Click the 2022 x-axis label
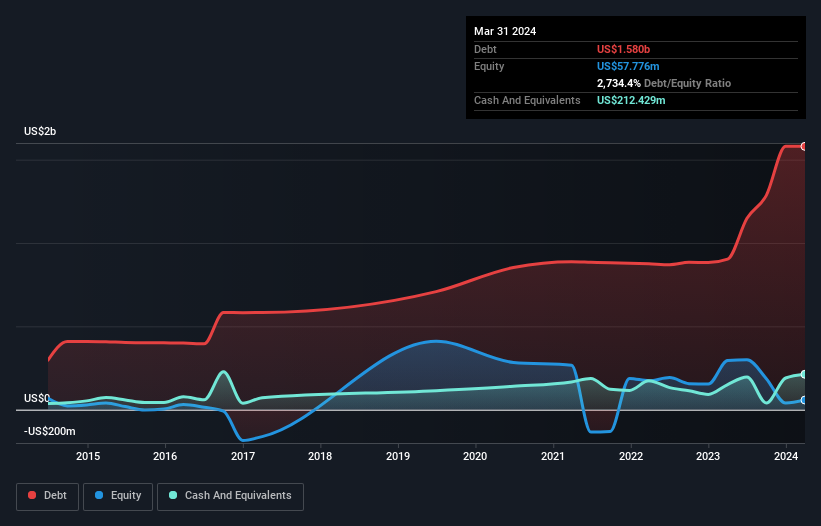Screen dimensions: 821x526 [x=631, y=456]
